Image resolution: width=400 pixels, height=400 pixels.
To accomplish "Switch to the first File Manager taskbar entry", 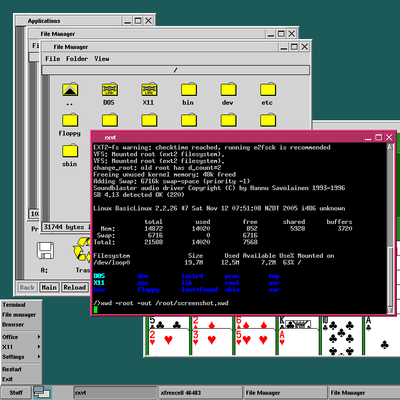I will click(x=286, y=393).
